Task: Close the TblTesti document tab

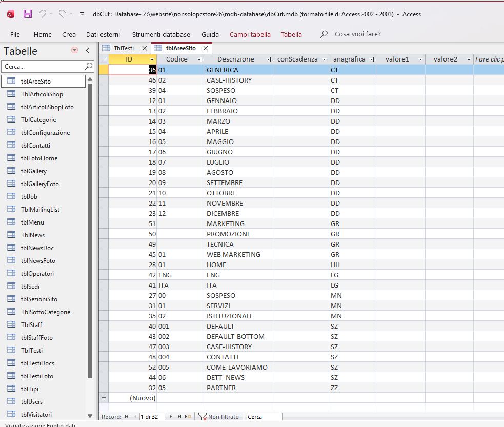Action: 145,48
